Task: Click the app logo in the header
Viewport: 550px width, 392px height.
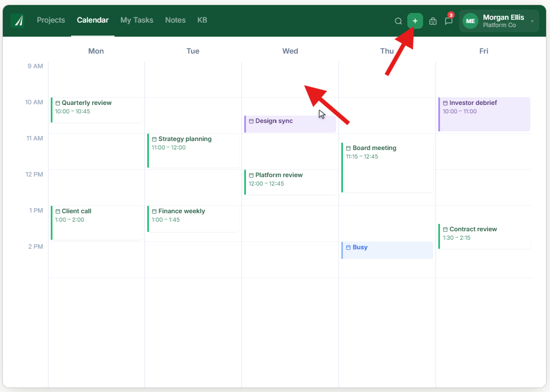Action: (x=17, y=20)
